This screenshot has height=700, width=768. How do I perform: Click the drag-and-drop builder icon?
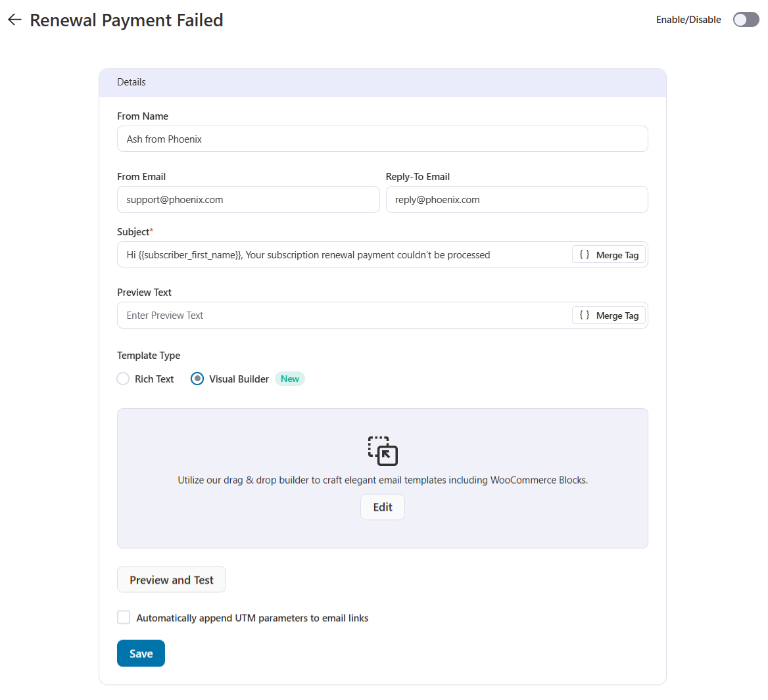point(383,451)
